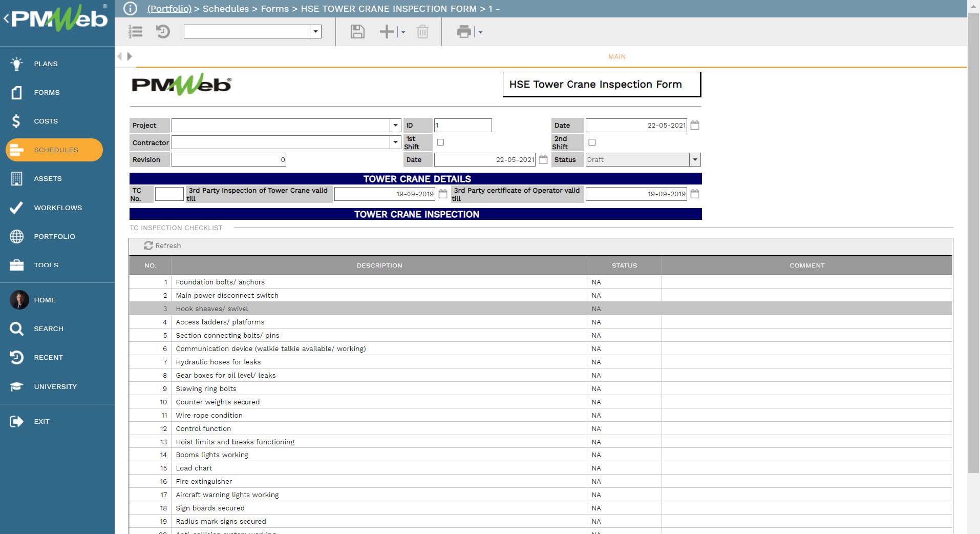Select the Schedules module
Image resolution: width=980 pixels, height=534 pixels.
(x=54, y=150)
